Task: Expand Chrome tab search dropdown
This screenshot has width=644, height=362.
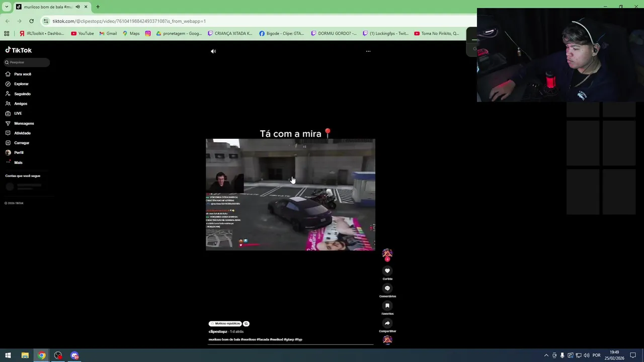Action: [7, 7]
